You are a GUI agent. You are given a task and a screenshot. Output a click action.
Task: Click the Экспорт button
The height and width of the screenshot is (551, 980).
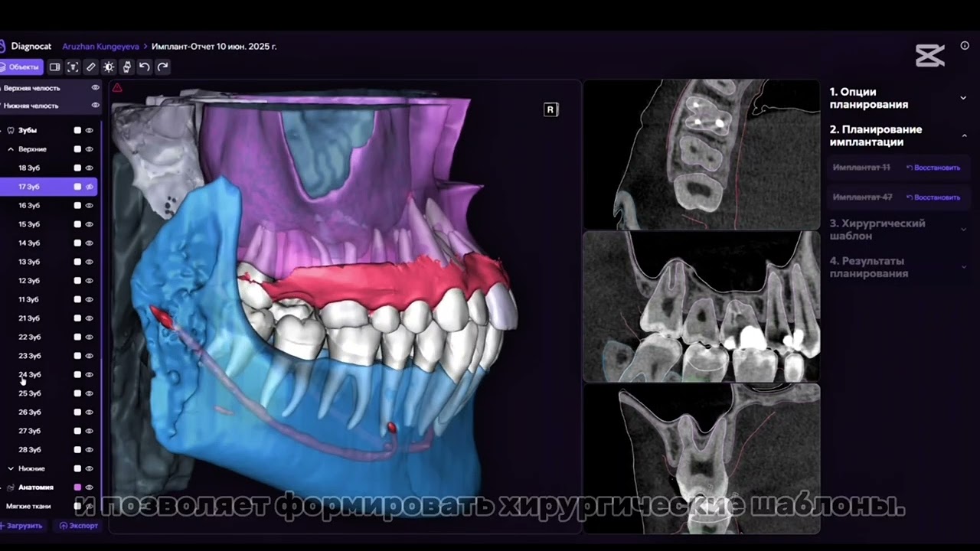pyautogui.click(x=79, y=526)
